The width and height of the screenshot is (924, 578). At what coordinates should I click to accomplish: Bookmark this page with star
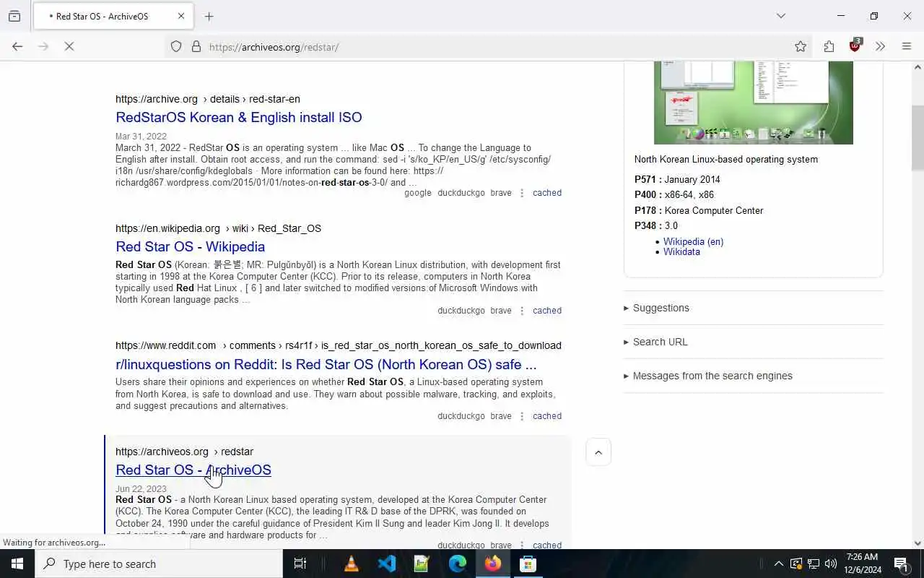click(801, 46)
